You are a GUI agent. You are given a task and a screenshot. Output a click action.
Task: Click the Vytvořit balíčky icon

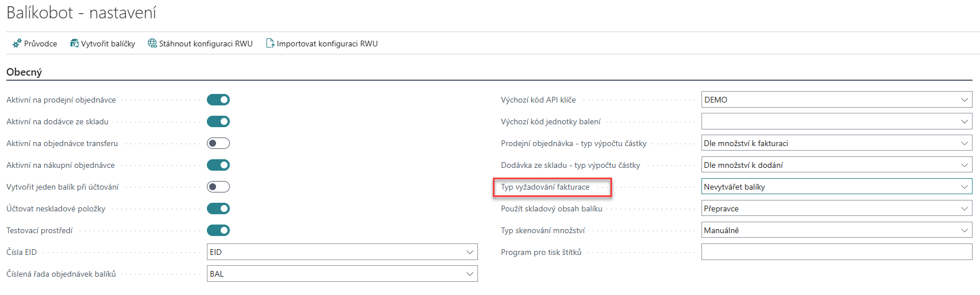pos(75,44)
